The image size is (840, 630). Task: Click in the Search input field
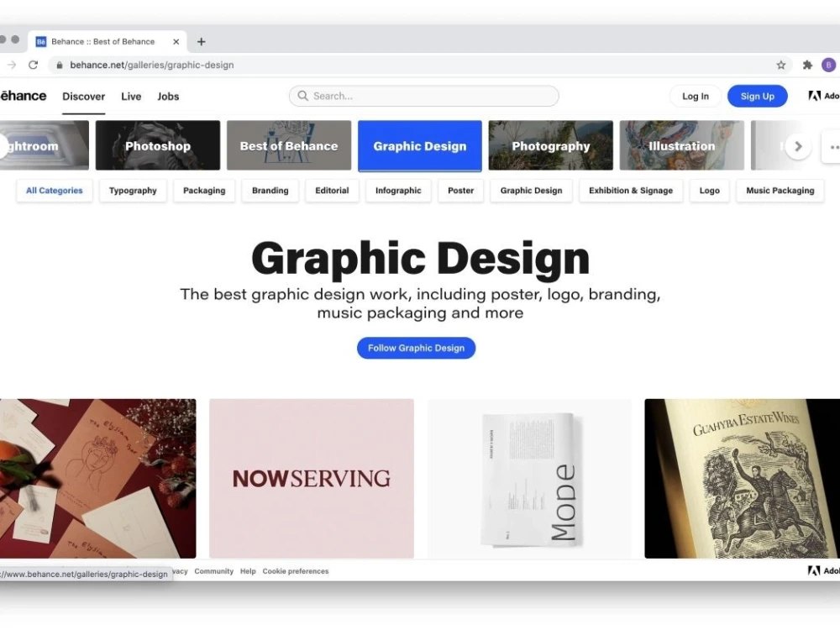click(423, 96)
